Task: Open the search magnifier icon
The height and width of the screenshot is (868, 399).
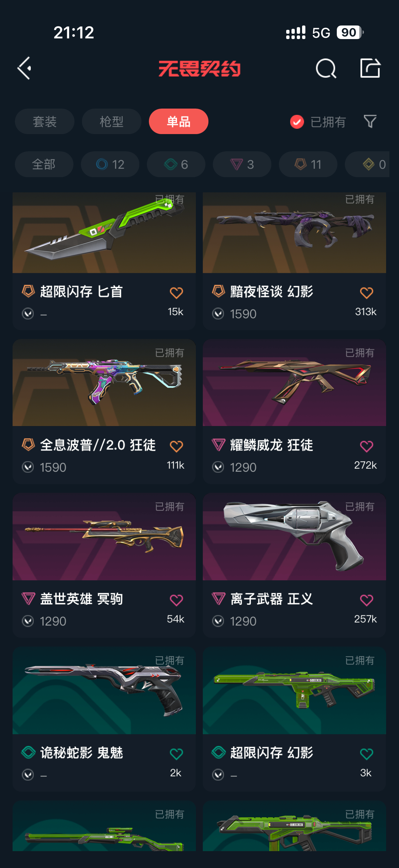Action: [x=326, y=69]
